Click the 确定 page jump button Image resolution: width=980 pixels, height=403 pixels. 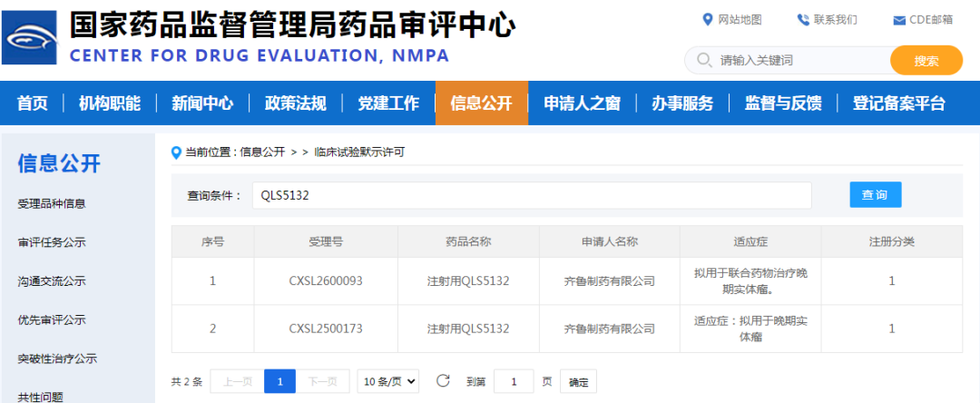578,382
